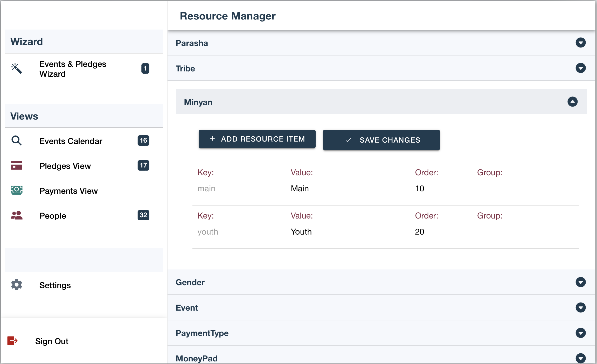Open Events & Pledges Wizard
The height and width of the screenshot is (364, 597).
[x=84, y=69]
